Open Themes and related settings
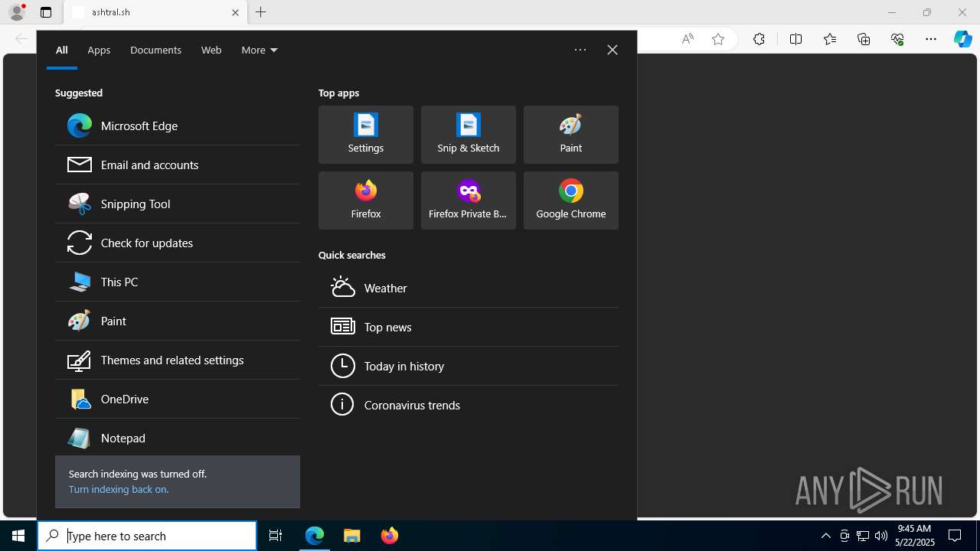 pos(178,360)
